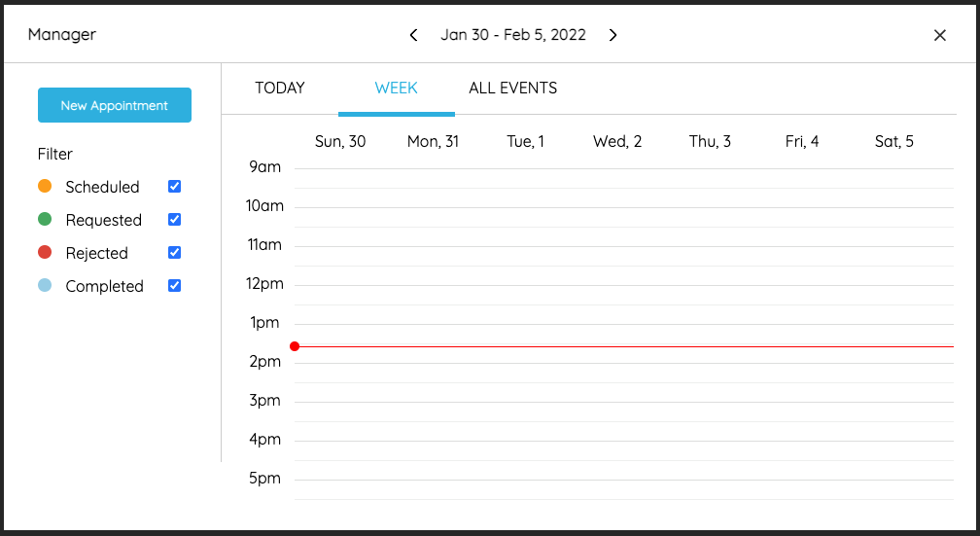The image size is (980, 536).
Task: Go to previous week arrow
Action: (413, 35)
